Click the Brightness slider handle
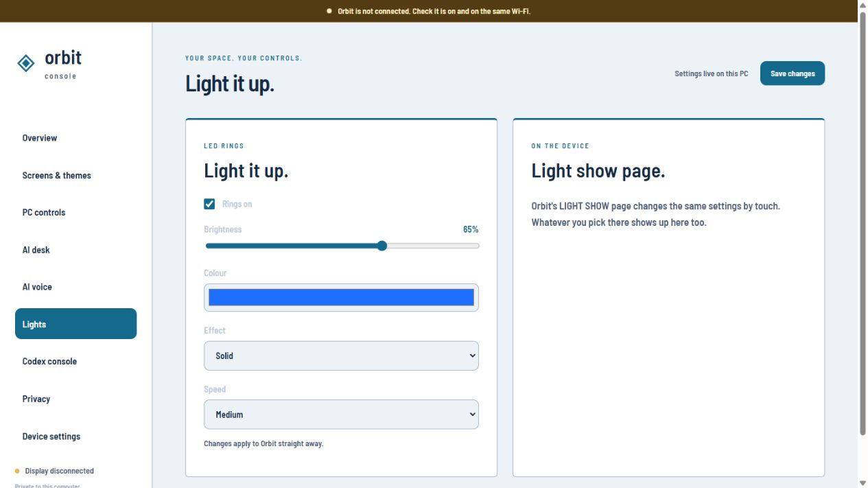Viewport: 868px width, 488px height. pyautogui.click(x=382, y=246)
